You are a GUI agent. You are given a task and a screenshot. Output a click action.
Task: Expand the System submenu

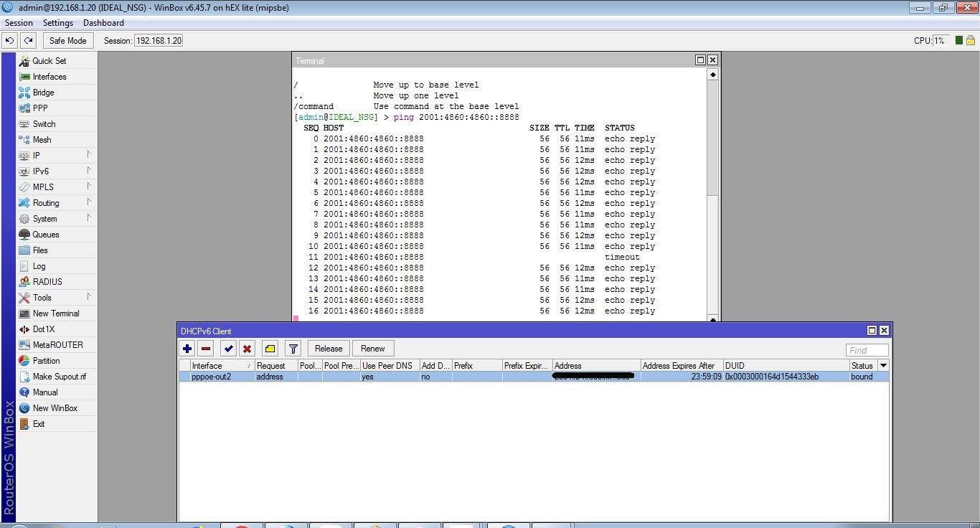[x=56, y=219]
